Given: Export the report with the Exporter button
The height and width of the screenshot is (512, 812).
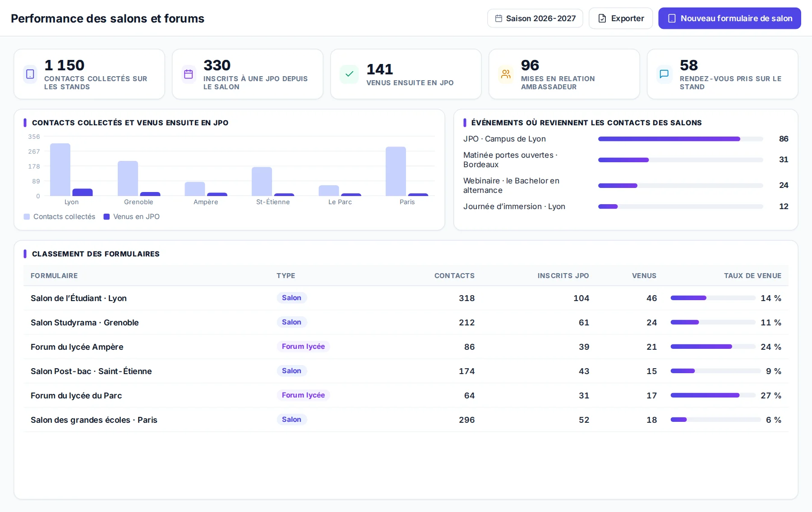Looking at the screenshot, I should click(621, 18).
